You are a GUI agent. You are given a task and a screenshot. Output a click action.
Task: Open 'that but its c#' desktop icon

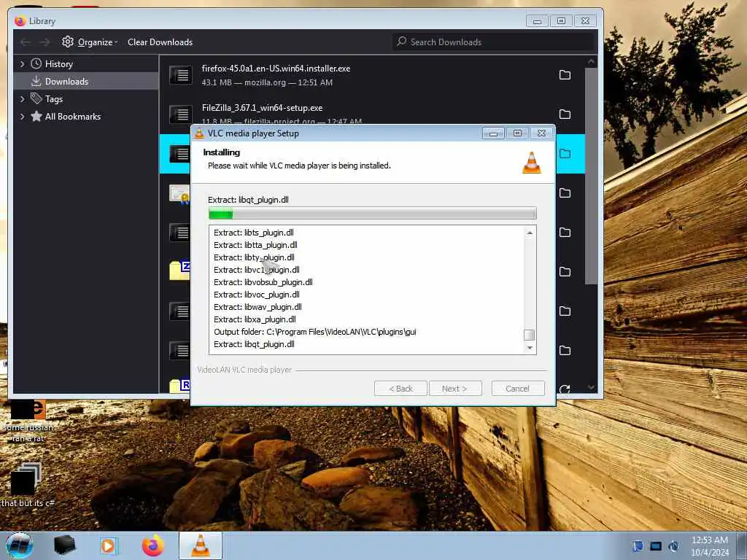point(27,485)
